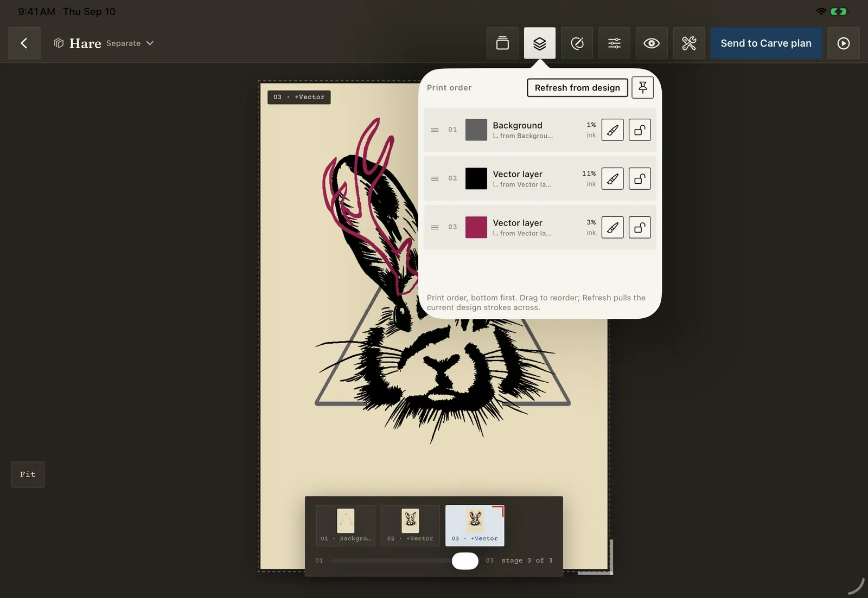Viewport: 868px width, 598px height.
Task: Click the stage 3 of 3 label
Action: (527, 561)
